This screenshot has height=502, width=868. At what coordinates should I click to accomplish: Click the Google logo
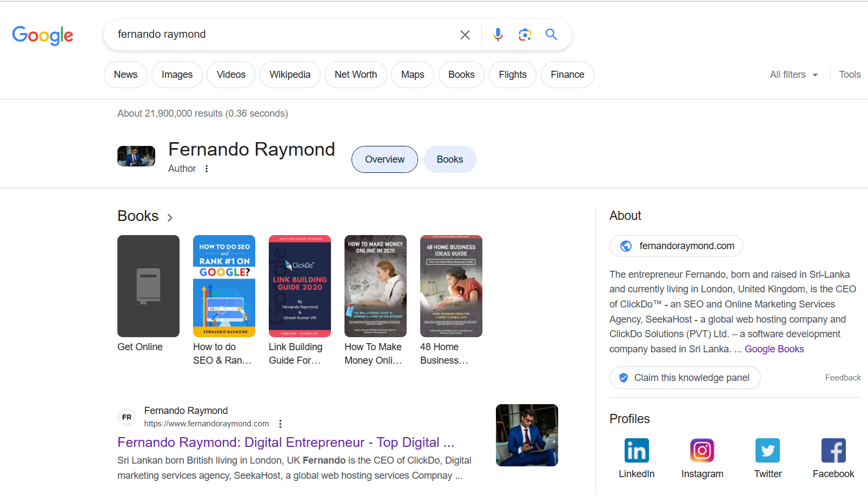point(43,36)
